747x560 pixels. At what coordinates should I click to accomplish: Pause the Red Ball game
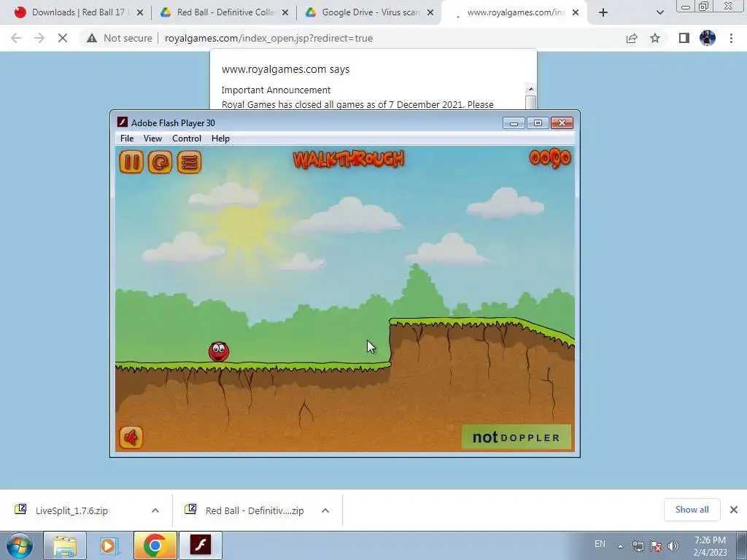tap(131, 162)
